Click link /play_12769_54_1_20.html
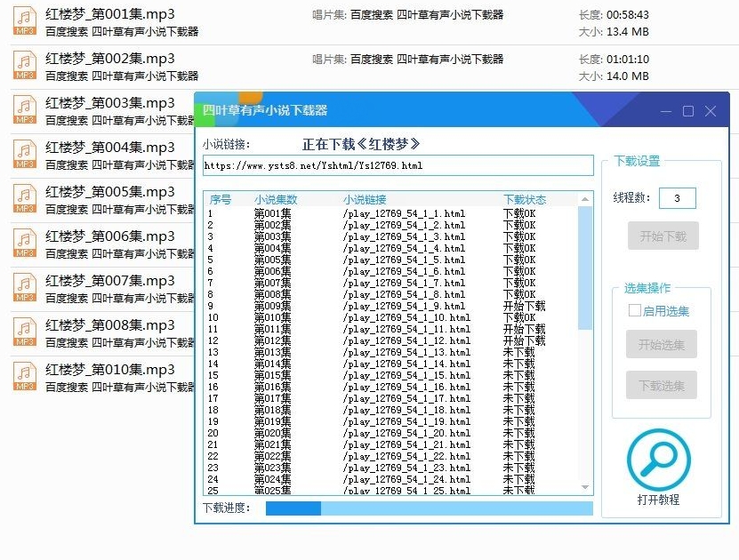The height and width of the screenshot is (560, 739). (406, 433)
